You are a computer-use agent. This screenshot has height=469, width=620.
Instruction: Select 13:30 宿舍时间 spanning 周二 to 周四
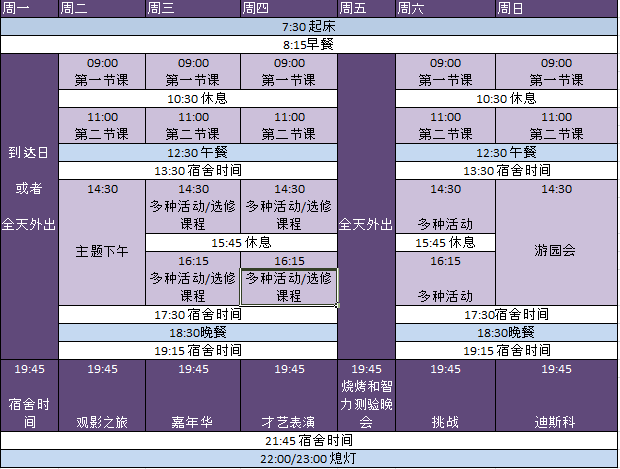(x=198, y=170)
